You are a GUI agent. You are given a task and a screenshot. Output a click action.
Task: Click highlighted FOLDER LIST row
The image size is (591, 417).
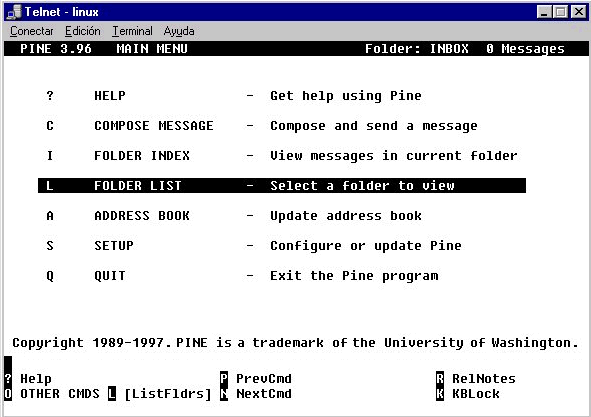click(x=282, y=186)
